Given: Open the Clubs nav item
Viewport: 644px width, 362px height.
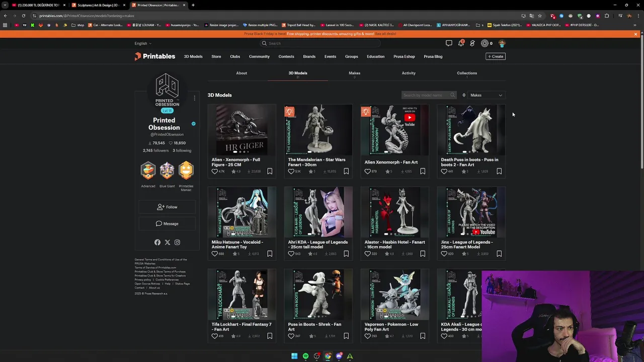Looking at the screenshot, I should click(235, 56).
